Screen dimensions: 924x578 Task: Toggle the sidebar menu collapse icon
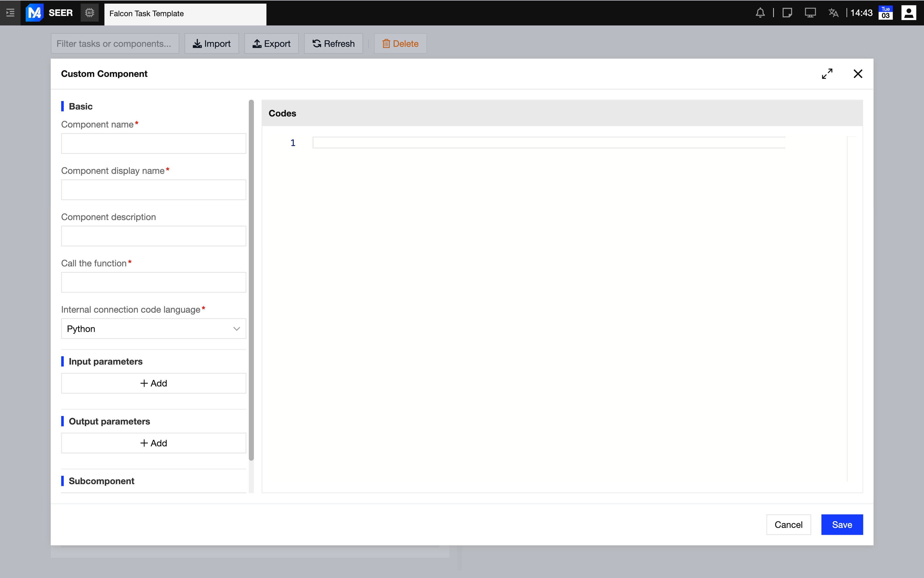coord(10,13)
